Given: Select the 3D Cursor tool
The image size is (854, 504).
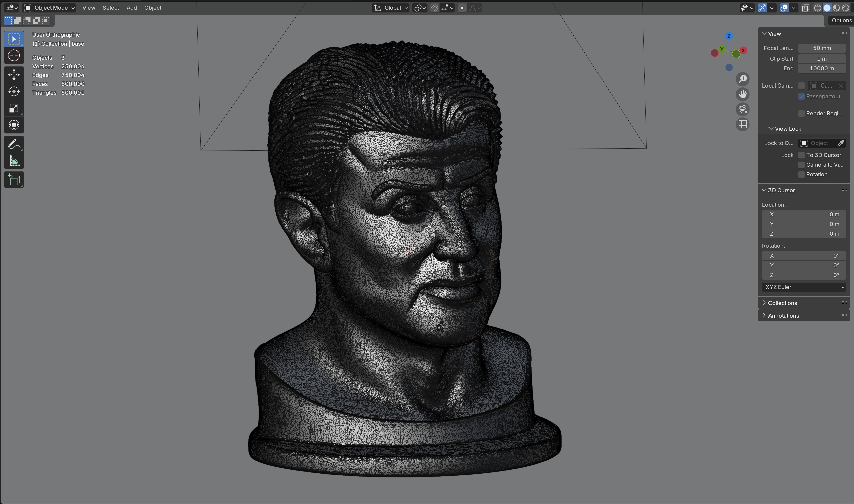Looking at the screenshot, I should click(x=14, y=56).
